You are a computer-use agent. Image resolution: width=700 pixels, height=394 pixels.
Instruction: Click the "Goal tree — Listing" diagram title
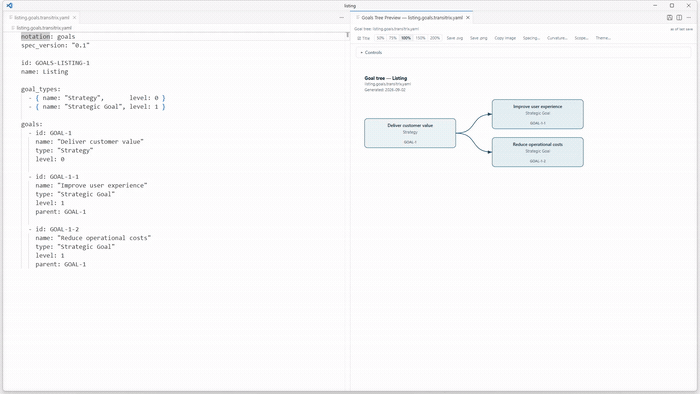[386, 78]
